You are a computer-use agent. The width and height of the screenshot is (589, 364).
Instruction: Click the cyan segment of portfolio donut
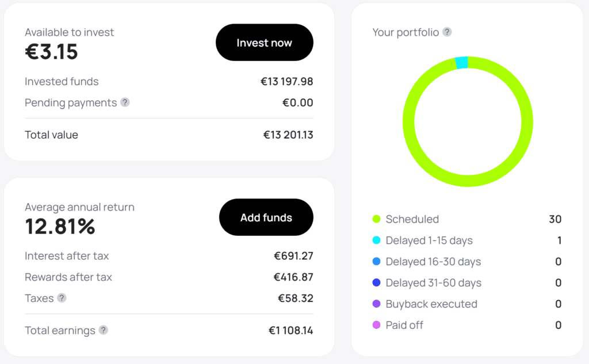[462, 63]
